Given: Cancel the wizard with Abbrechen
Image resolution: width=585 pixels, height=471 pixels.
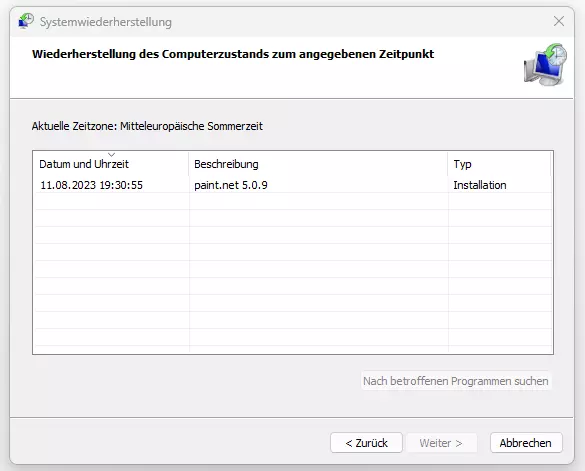Looking at the screenshot, I should [x=526, y=443].
